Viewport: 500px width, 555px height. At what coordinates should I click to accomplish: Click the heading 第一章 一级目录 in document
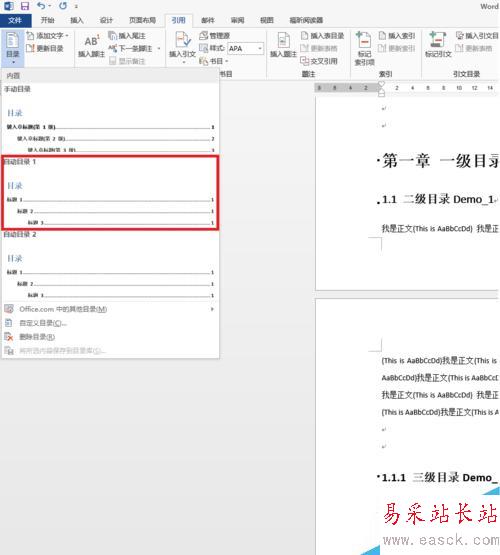click(x=441, y=161)
